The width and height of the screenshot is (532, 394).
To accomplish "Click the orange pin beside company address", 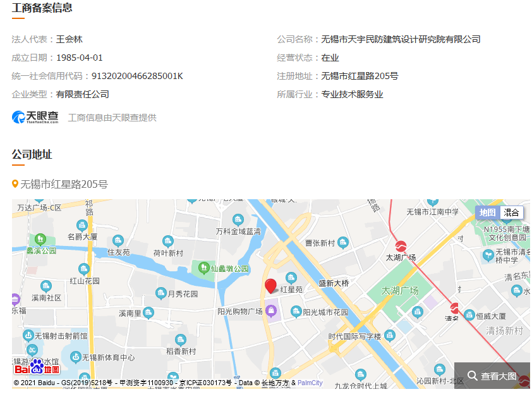I will (x=15, y=184).
